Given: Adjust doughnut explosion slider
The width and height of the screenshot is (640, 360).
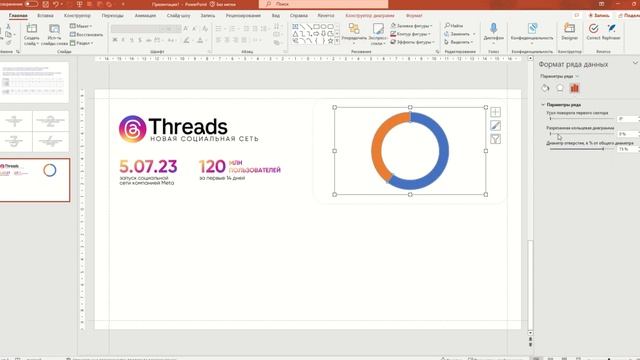Looking at the screenshot, I should point(582,134).
